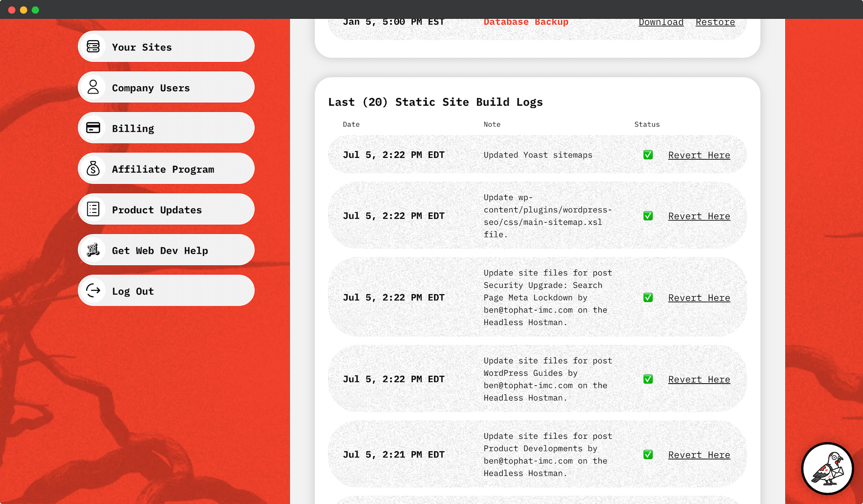Revert to main-sitemap.xsl update build
The height and width of the screenshot is (504, 863).
coord(699,216)
